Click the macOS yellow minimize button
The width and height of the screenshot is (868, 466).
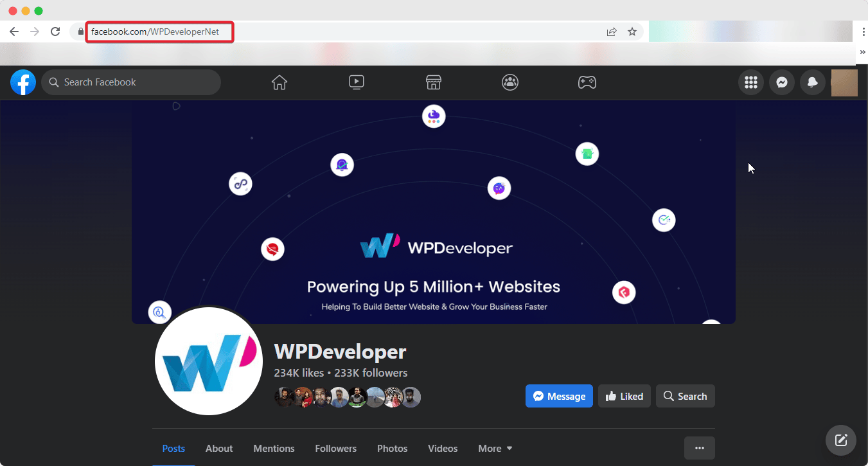(x=26, y=11)
